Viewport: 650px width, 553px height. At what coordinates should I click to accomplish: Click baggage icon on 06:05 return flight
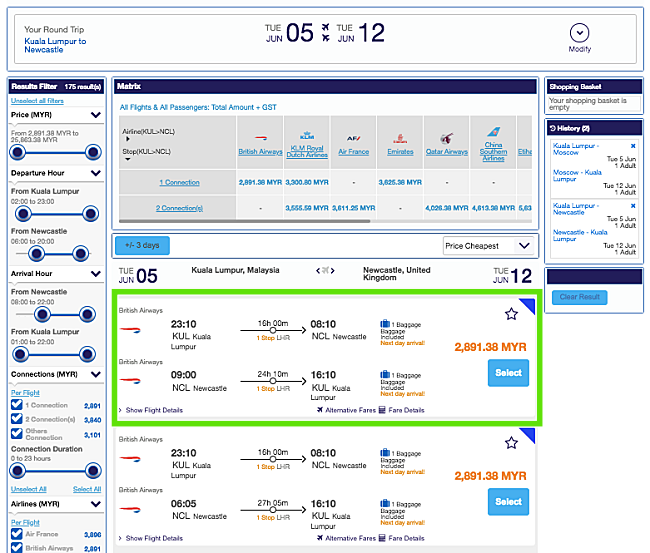tap(385, 503)
